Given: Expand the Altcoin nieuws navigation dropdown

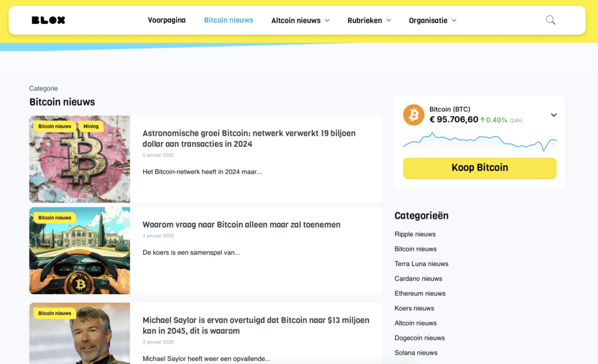Looking at the screenshot, I should coord(300,20).
